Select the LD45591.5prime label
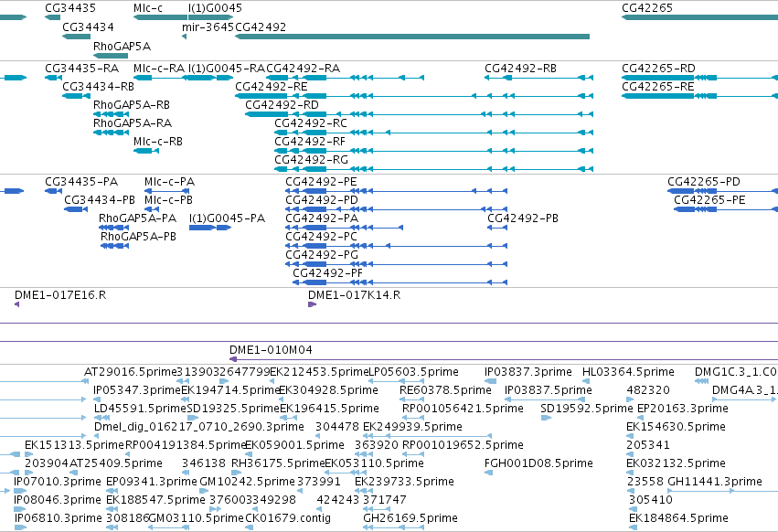 click(x=141, y=409)
